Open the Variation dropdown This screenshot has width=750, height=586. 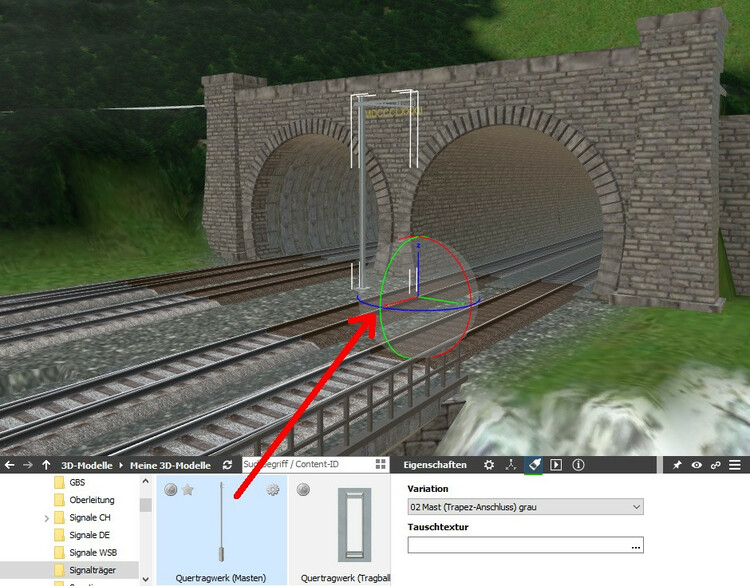526,507
